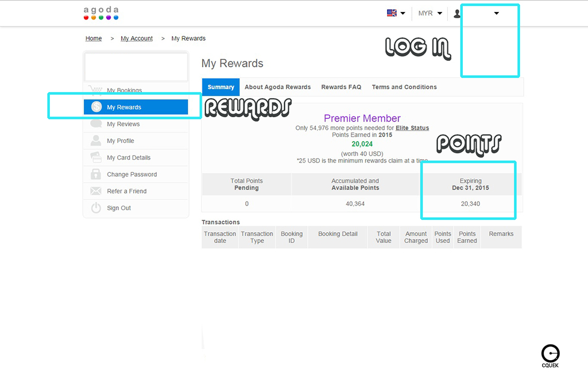Screen dimensions: 588x390
Task: Switch to About Agoda Rewards tab
Action: (277, 87)
